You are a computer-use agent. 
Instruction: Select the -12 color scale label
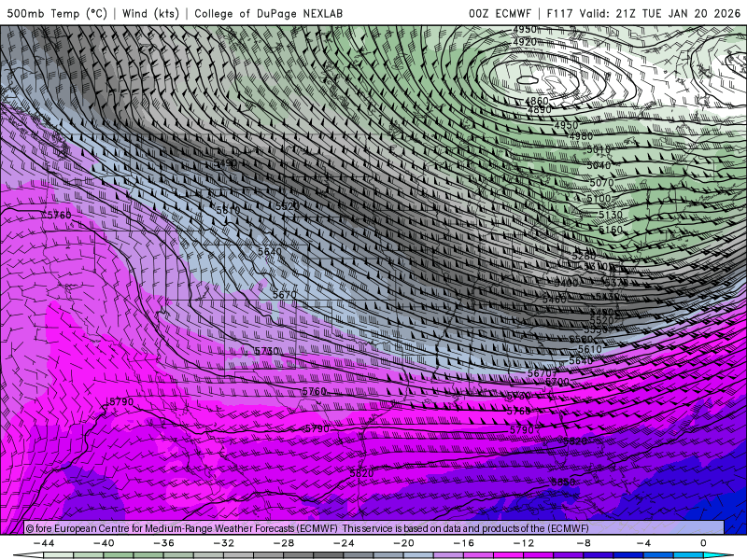[x=524, y=543]
